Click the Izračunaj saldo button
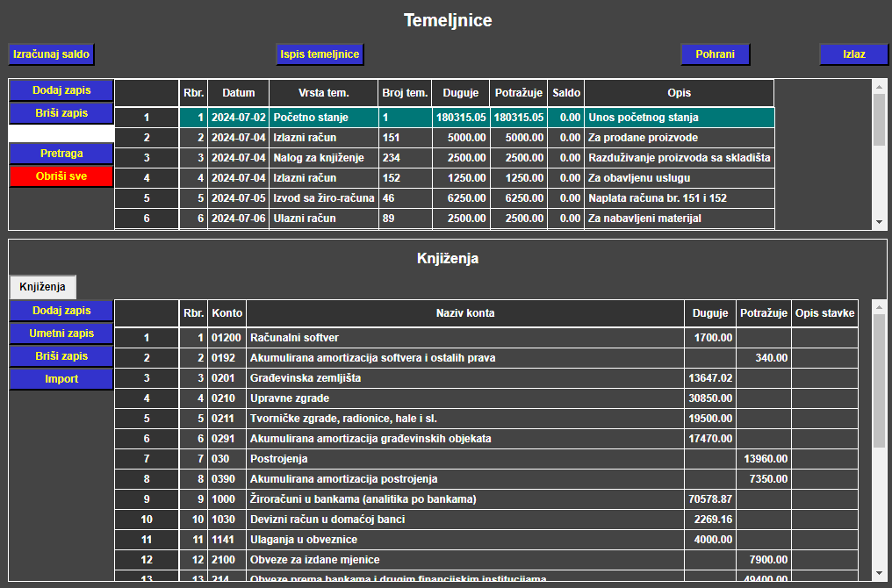 pyautogui.click(x=51, y=54)
